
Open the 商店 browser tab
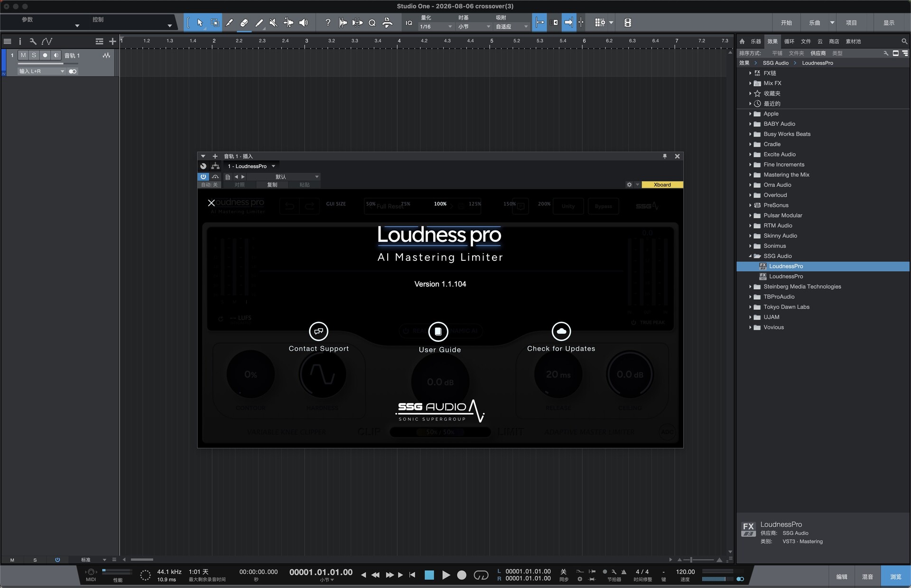tap(834, 41)
